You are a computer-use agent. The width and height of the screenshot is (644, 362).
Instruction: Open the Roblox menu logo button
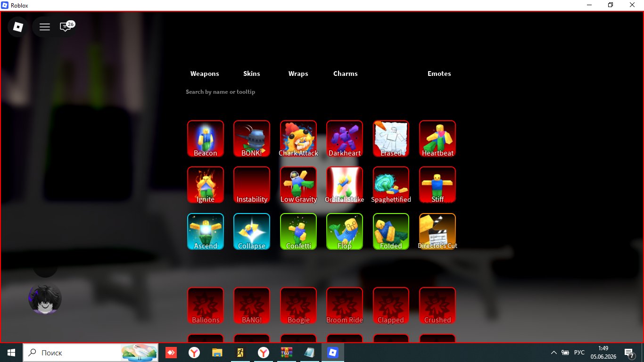pos(18,27)
